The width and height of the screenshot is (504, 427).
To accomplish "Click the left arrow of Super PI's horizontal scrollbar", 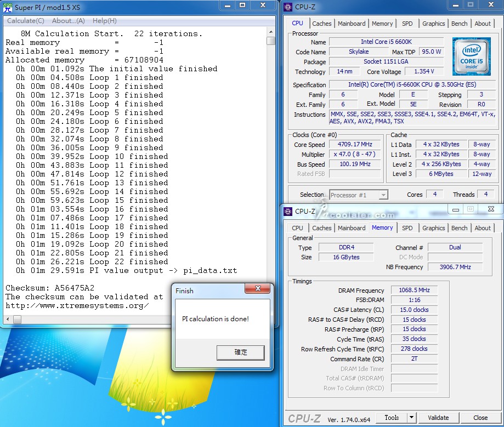I will pos(8,320).
